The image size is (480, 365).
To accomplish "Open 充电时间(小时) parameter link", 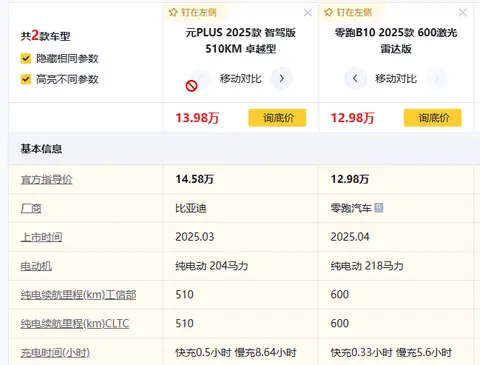I will [x=55, y=353].
